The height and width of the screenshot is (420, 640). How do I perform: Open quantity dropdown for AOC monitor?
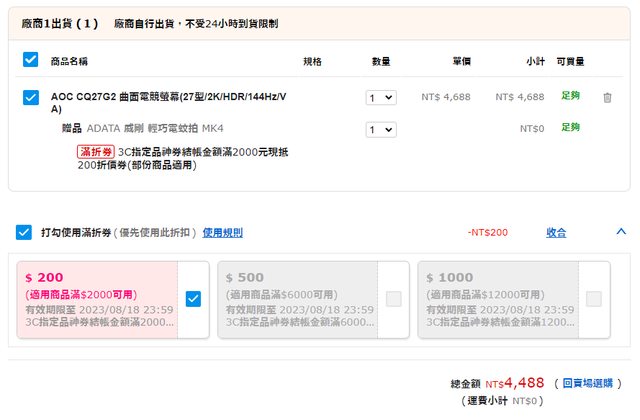pyautogui.click(x=381, y=98)
